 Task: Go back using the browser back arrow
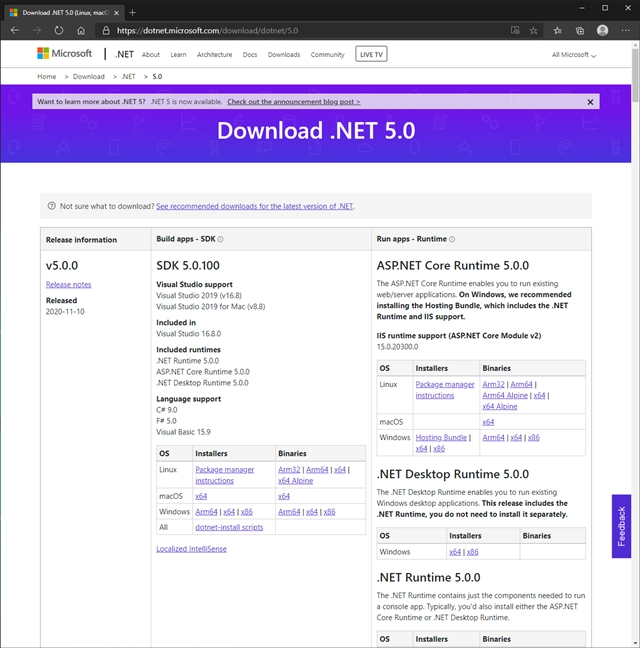point(15,30)
